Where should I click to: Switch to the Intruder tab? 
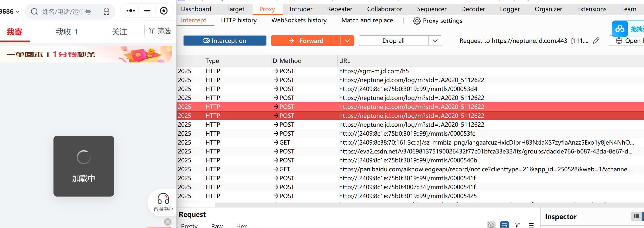coord(301,9)
